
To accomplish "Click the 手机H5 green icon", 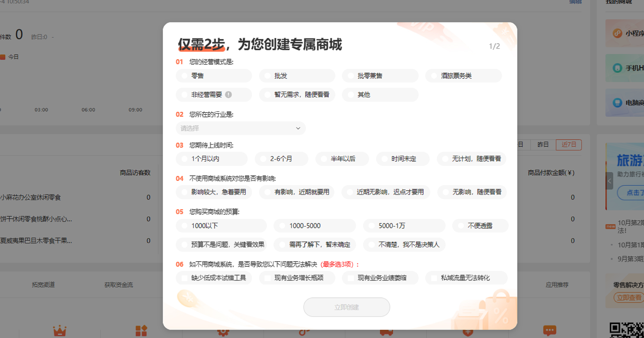I will (x=617, y=68).
